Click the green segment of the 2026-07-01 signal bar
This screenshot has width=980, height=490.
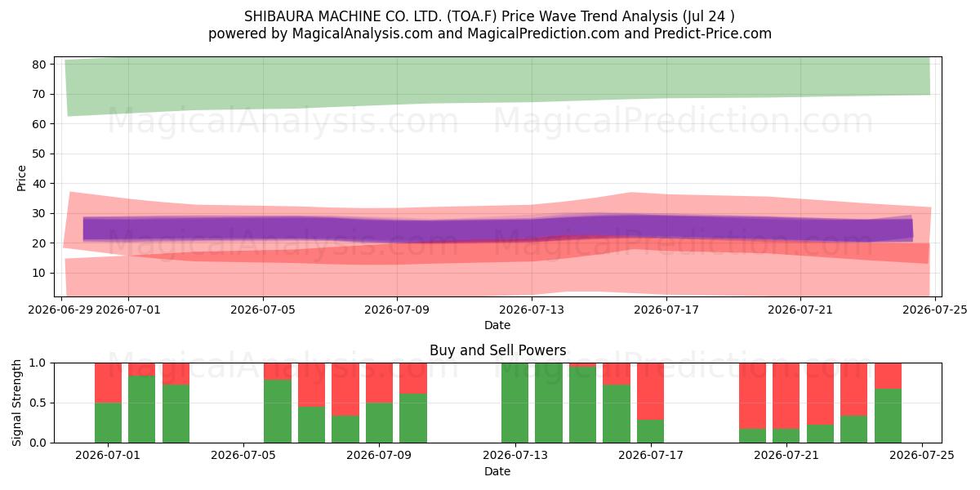pos(108,423)
